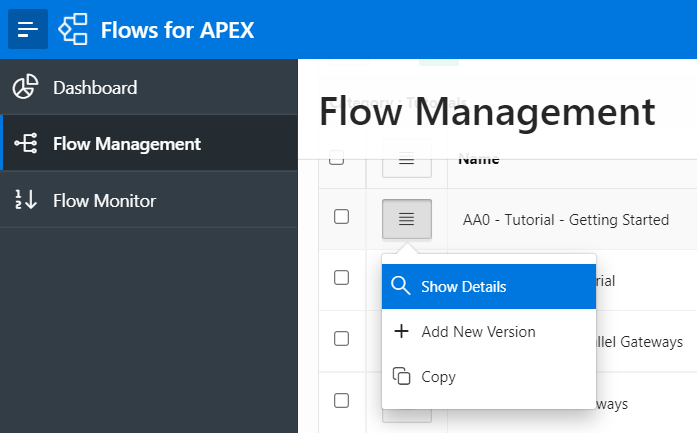Screen dimensions: 697x433
Task: Tick the checkbox for AA0 Tutorial Getting Started
Action: pyautogui.click(x=341, y=217)
